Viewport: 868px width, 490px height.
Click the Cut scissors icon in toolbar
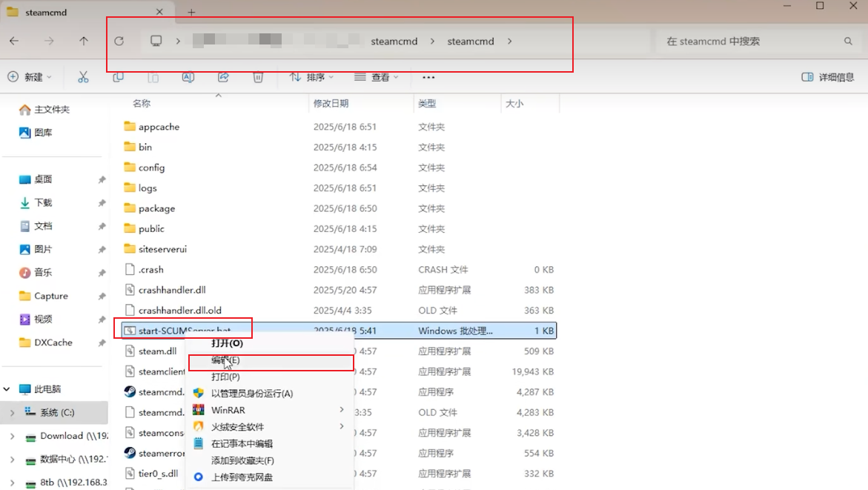[83, 77]
